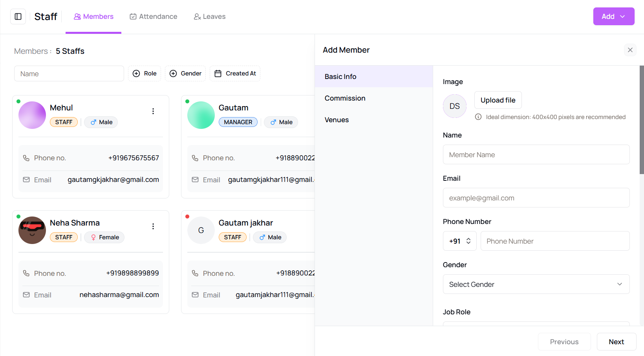Click Neha Sharma's avatar picture

(32, 230)
